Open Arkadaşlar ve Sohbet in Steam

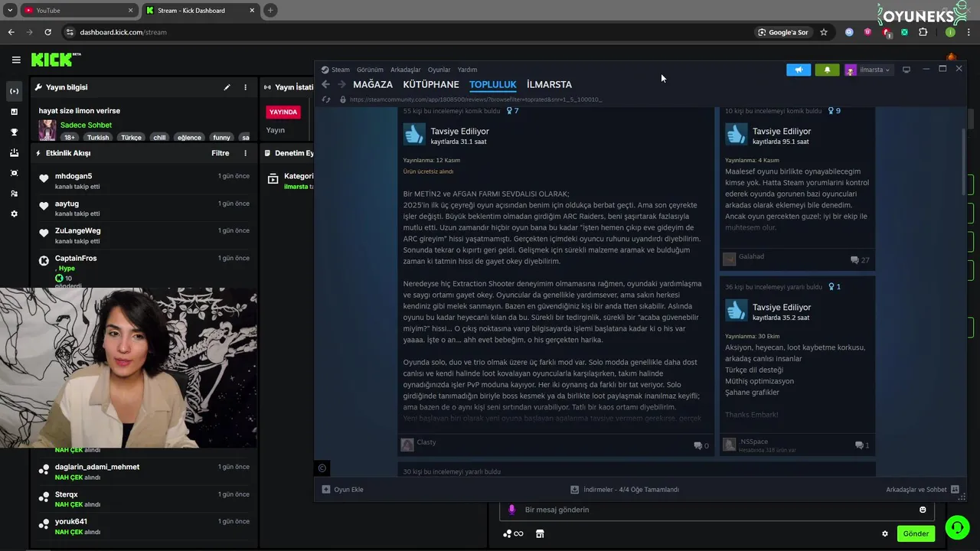922,490
